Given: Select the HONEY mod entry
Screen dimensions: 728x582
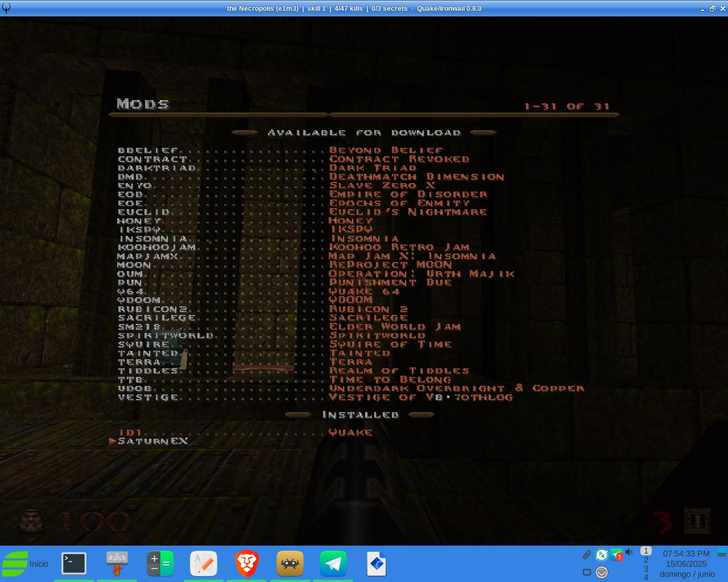Looking at the screenshot, I should click(245, 221).
